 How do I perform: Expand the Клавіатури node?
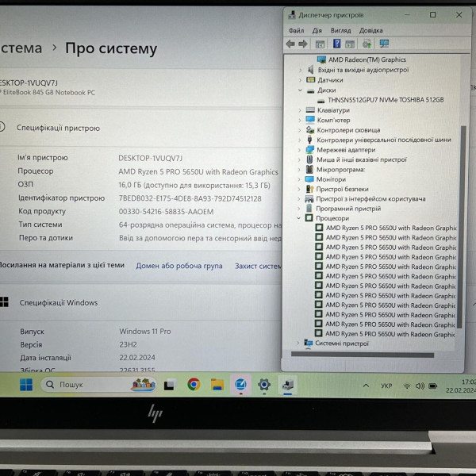(x=300, y=110)
